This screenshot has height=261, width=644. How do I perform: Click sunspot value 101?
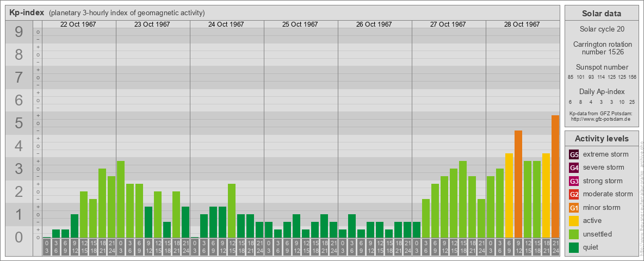tap(580, 77)
